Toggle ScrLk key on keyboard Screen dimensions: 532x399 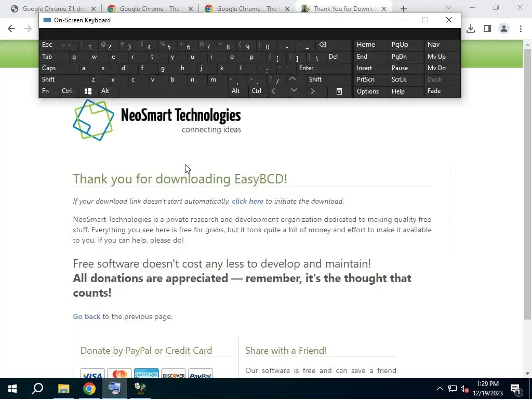pyautogui.click(x=406, y=79)
